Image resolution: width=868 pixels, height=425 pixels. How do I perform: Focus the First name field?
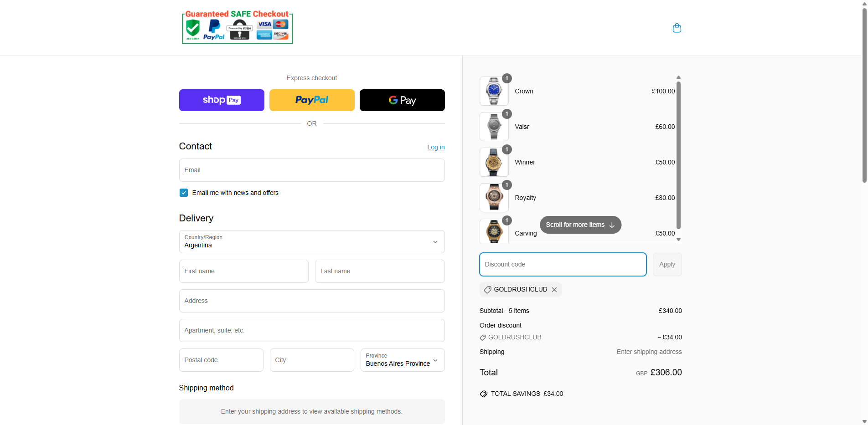pyautogui.click(x=244, y=271)
